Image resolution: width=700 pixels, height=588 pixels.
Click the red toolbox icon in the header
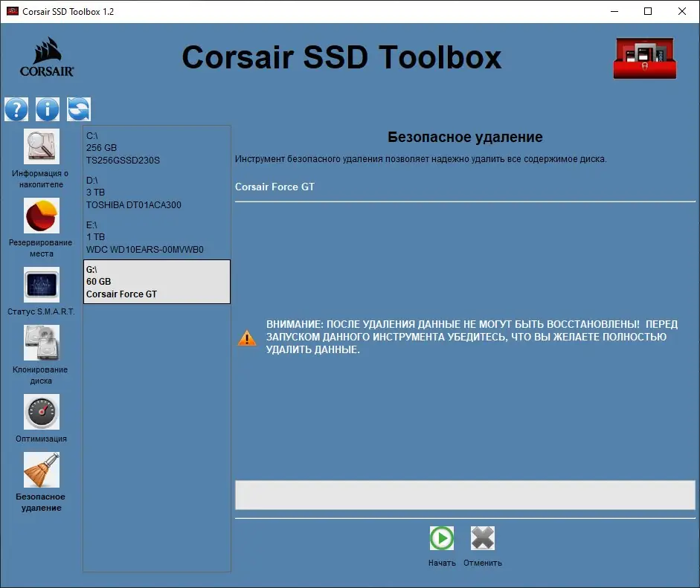pos(645,58)
